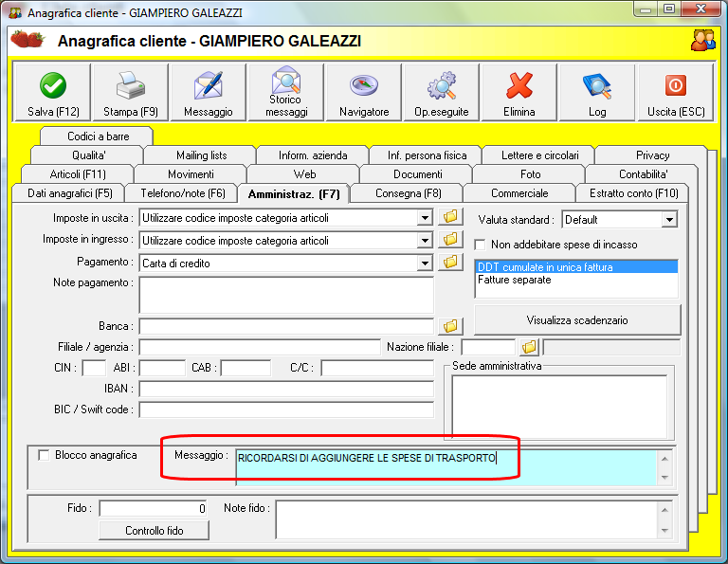Browse folder for Imposte in uscita

click(x=450, y=216)
